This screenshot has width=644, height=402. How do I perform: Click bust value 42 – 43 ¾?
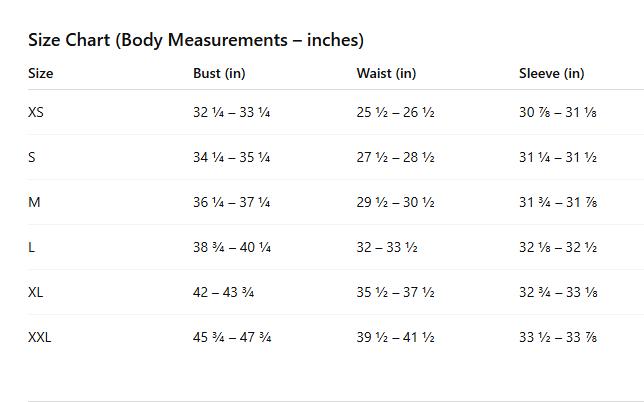click(x=223, y=292)
